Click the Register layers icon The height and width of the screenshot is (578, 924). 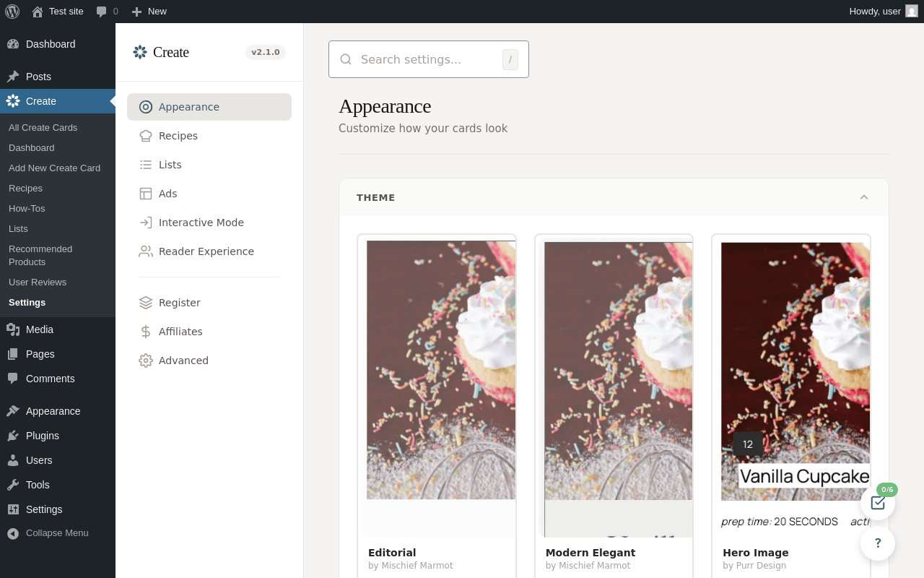click(146, 303)
